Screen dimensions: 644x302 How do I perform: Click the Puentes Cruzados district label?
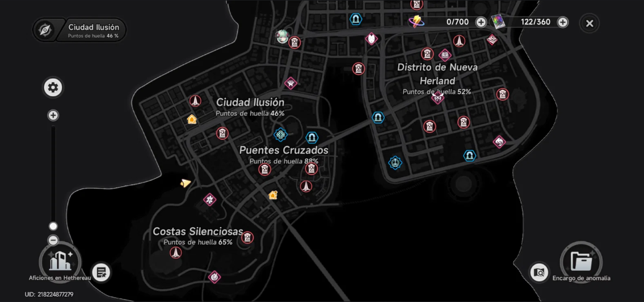[284, 150]
